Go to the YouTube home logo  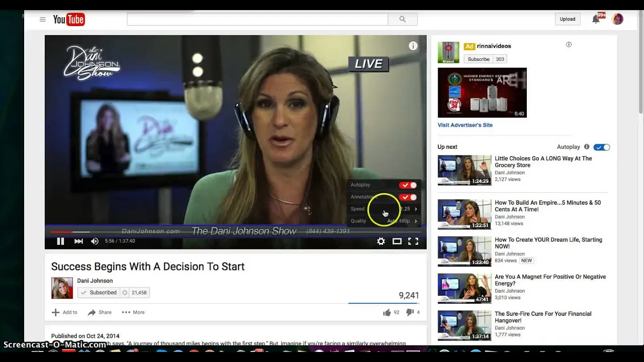69,20
